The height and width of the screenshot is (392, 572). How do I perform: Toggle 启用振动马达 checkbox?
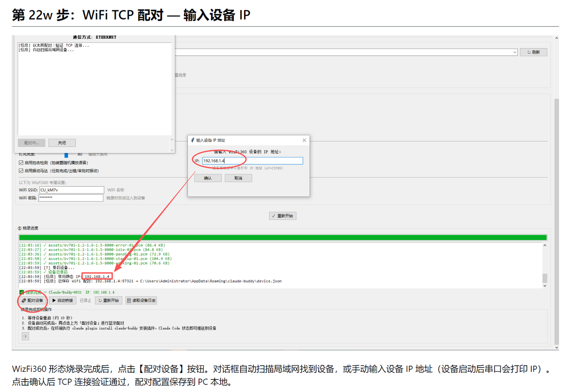(x=21, y=171)
